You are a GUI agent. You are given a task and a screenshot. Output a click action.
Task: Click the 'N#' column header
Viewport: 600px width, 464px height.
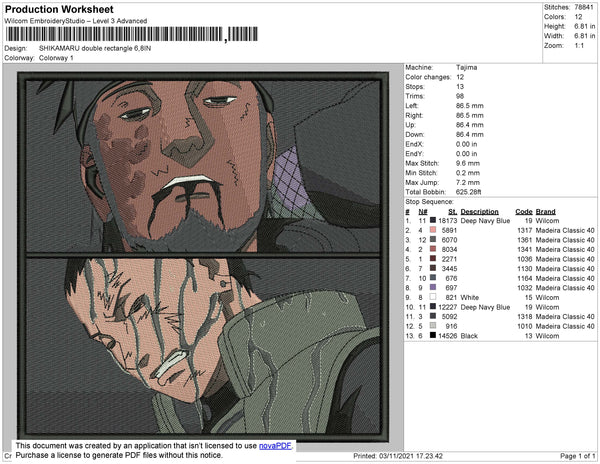pyautogui.click(x=422, y=212)
